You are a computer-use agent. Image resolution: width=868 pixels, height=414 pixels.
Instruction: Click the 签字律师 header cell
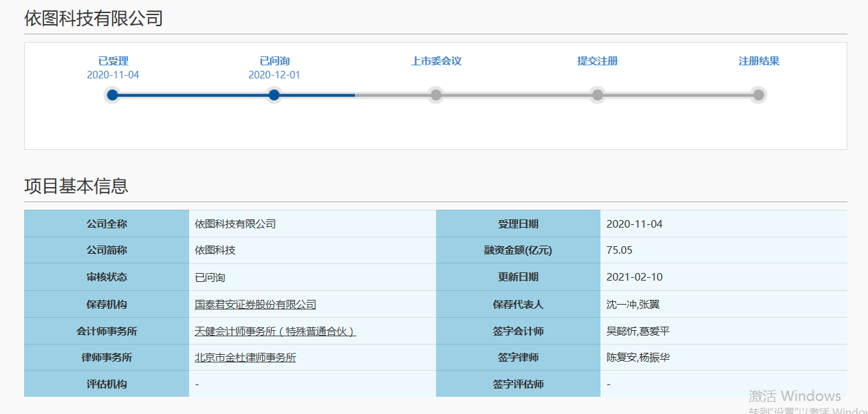point(519,358)
